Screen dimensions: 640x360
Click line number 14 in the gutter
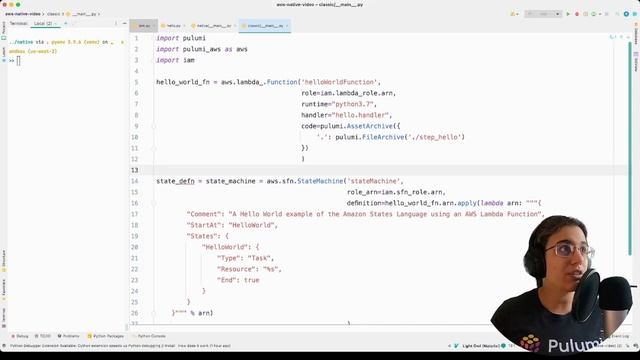click(x=135, y=181)
